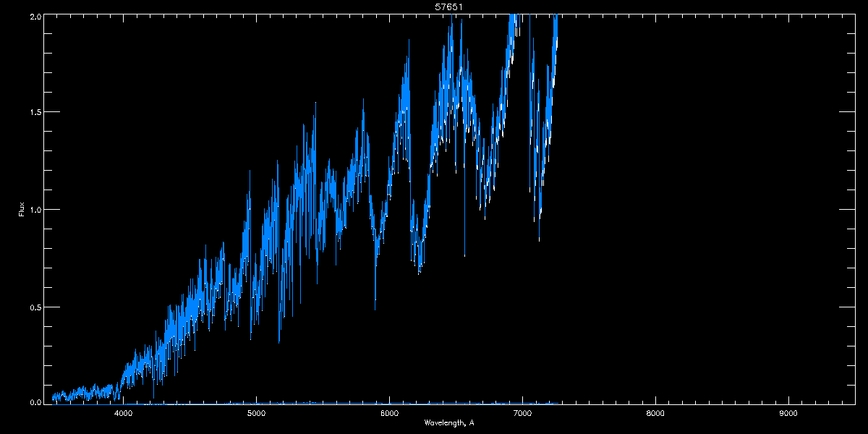868x434 pixels.
Task: Click the Wavelength, A x-axis label
Action: click(x=449, y=423)
